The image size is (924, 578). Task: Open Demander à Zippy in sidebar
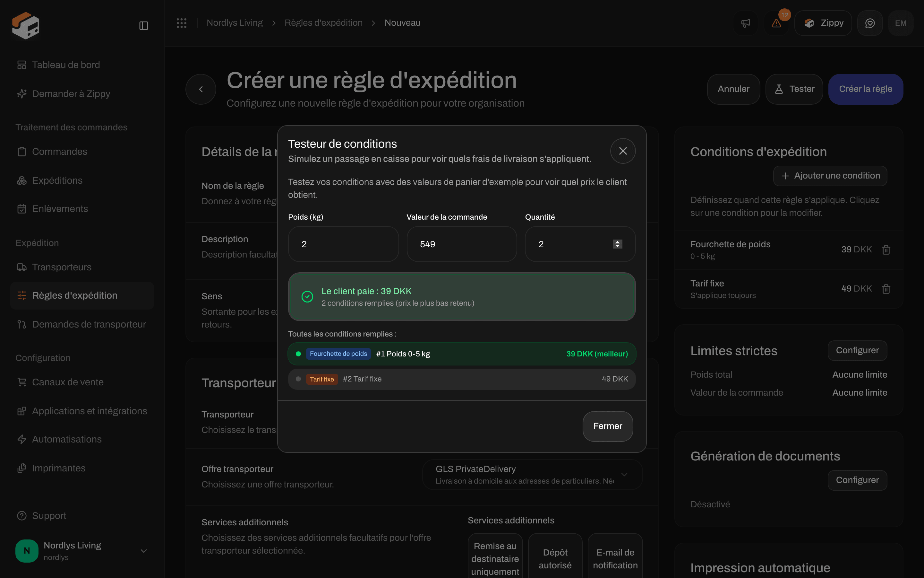click(x=82, y=94)
